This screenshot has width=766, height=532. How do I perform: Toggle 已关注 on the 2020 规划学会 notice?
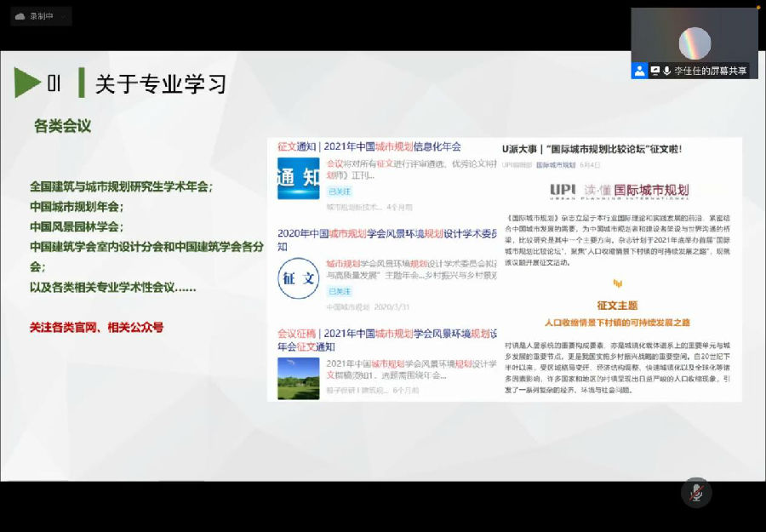(x=340, y=293)
